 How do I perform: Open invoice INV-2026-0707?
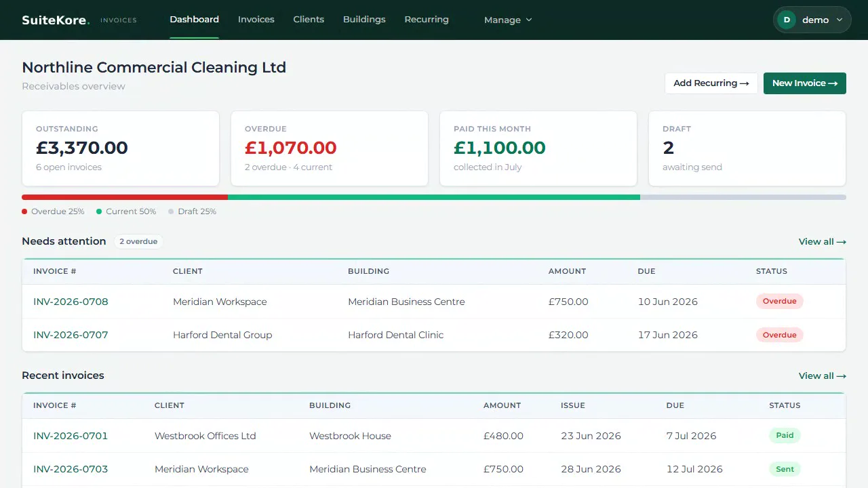coord(71,335)
